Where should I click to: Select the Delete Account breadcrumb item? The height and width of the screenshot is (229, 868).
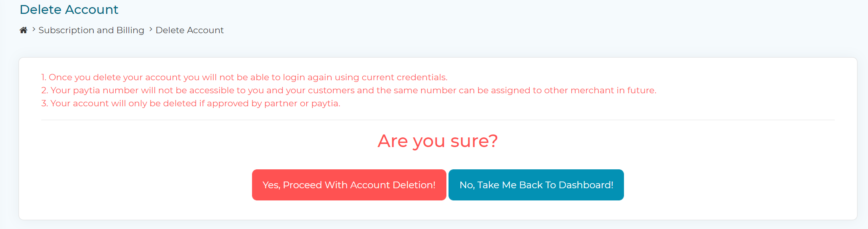pyautogui.click(x=190, y=30)
